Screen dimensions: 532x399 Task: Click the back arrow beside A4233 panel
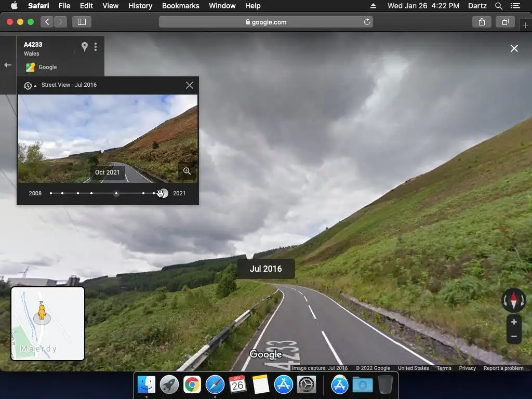click(8, 65)
